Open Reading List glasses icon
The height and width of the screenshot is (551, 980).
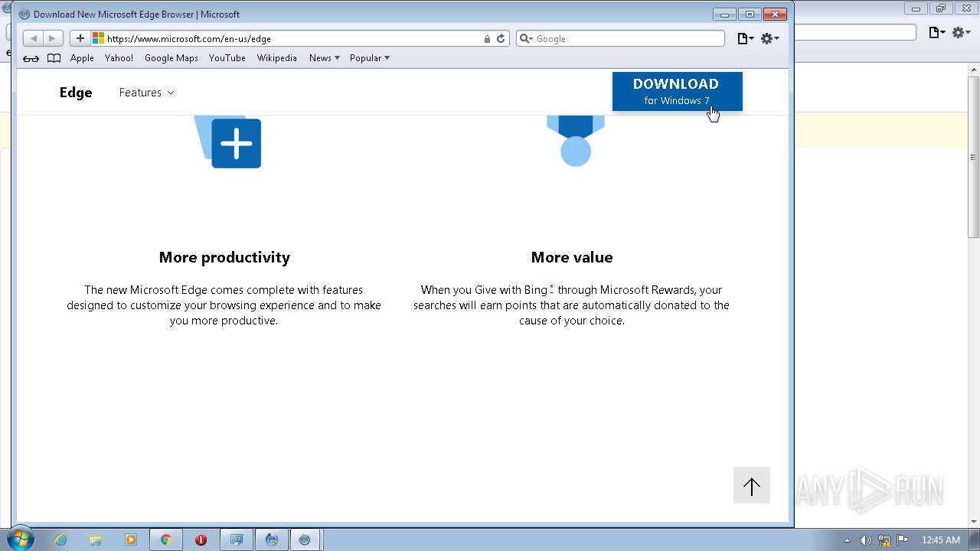click(31, 58)
